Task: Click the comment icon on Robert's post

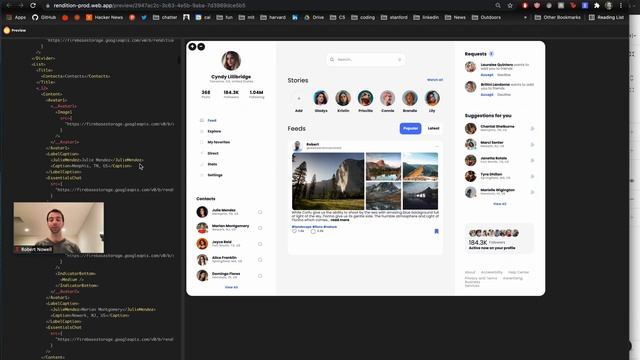Action: 313,231
